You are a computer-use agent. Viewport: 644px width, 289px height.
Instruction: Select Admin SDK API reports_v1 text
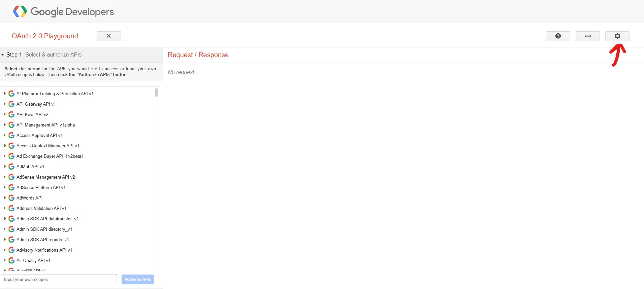43,240
